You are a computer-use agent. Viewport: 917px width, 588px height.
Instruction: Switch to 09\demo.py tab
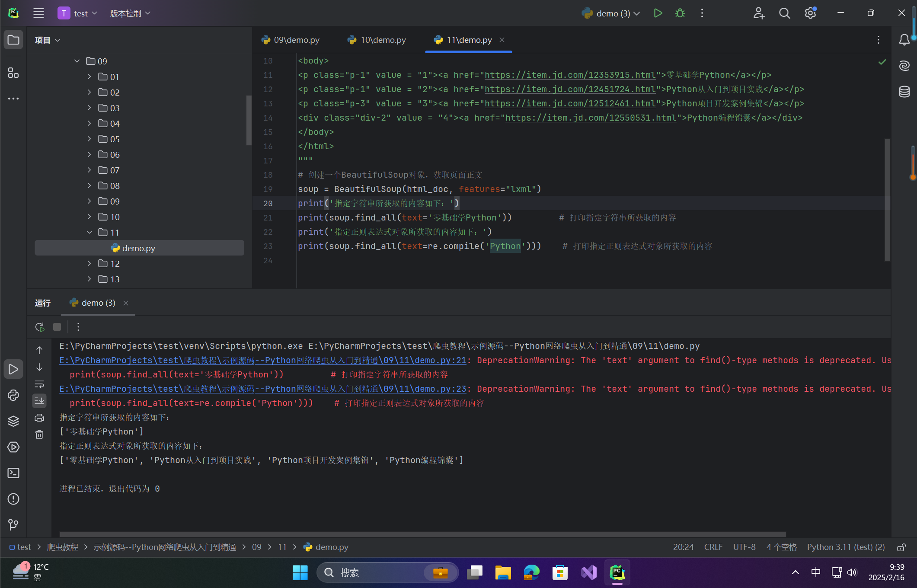click(x=291, y=40)
